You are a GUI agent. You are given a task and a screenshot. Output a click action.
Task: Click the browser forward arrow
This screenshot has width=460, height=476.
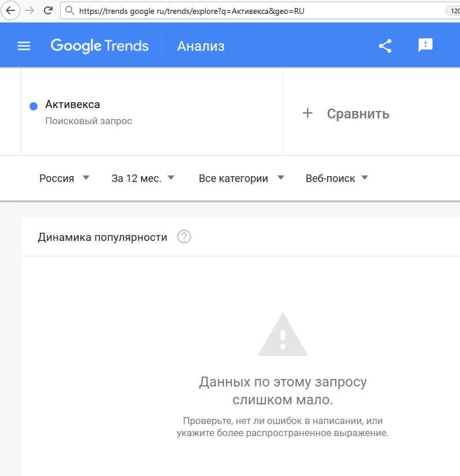[29, 10]
